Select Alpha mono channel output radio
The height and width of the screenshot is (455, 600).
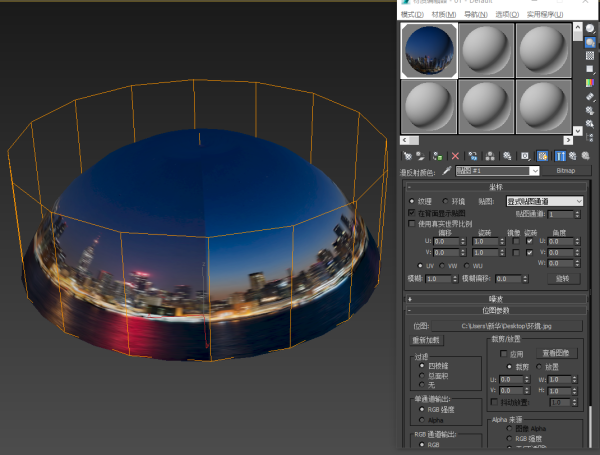tap(422, 420)
